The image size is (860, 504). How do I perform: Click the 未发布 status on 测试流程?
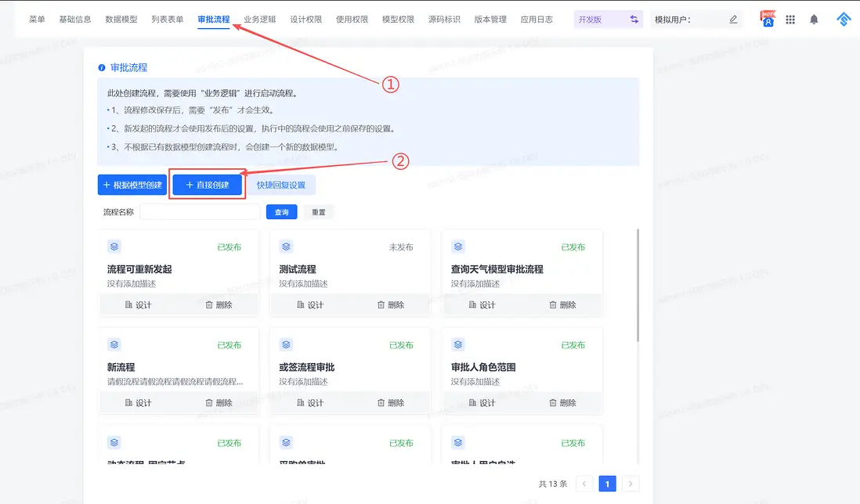(401, 247)
